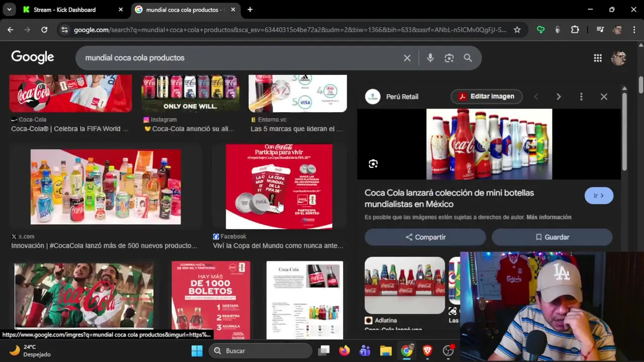Click the large preview image of mini bottles
The width and height of the screenshot is (644, 362).
pyautogui.click(x=489, y=144)
